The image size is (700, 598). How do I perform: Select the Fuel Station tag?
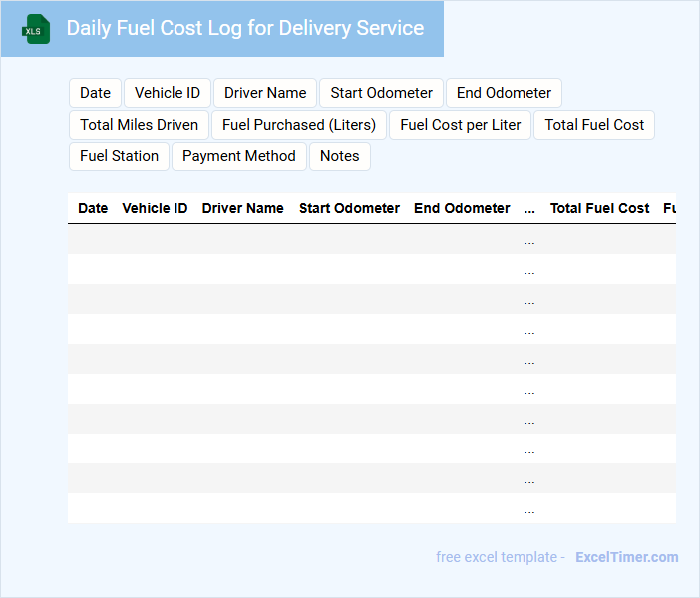coord(119,156)
